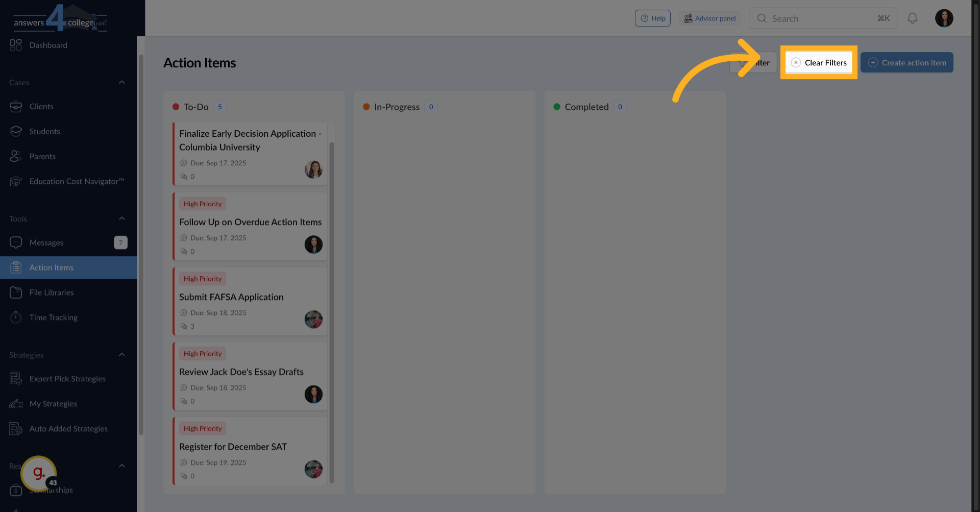Open the Grammarly-style g. widget badge
The image size is (980, 512).
[x=38, y=473]
